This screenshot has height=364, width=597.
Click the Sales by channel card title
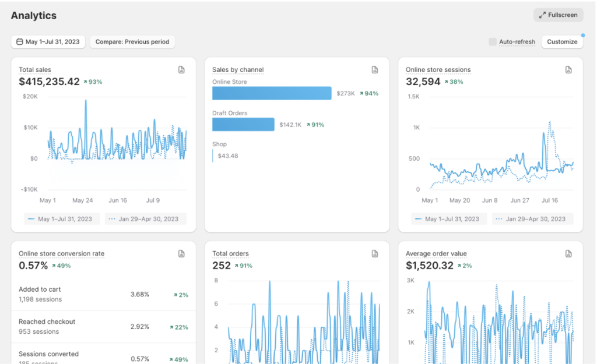pyautogui.click(x=238, y=70)
